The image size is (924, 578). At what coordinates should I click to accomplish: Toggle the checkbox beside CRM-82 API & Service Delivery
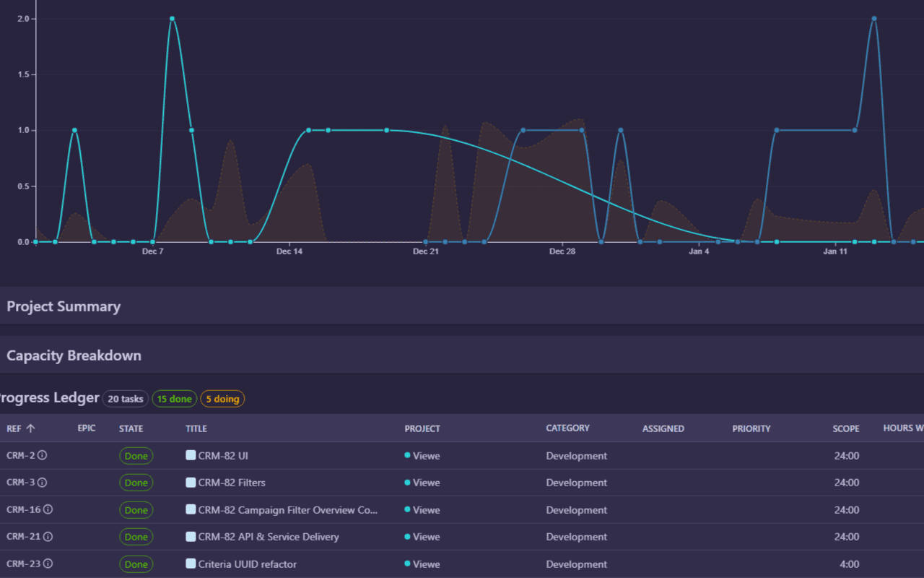(x=191, y=536)
